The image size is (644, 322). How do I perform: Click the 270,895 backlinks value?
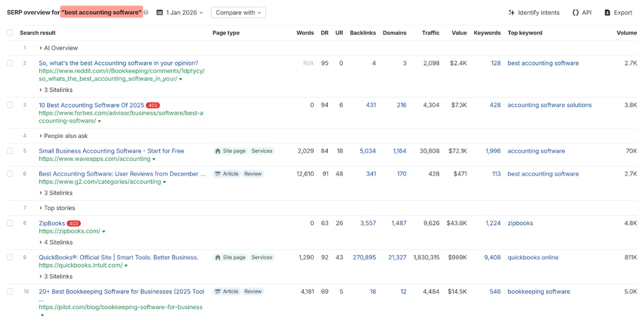[x=365, y=258]
